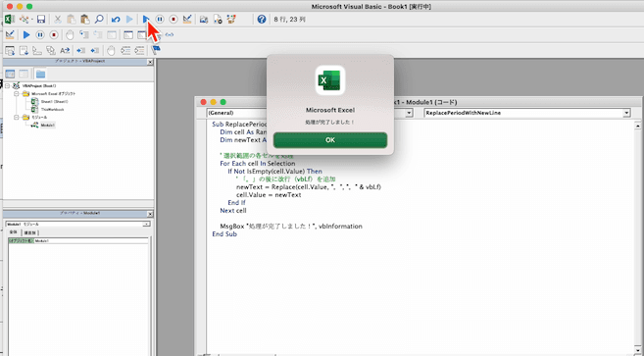Click the Debug toolbar stop icon
644x356 pixels.
click(54, 35)
